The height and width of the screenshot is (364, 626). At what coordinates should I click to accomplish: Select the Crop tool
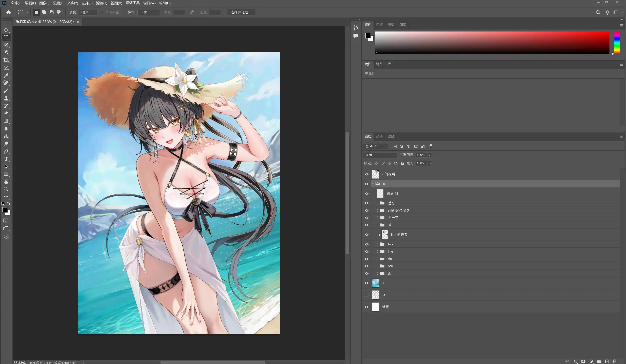tap(6, 60)
